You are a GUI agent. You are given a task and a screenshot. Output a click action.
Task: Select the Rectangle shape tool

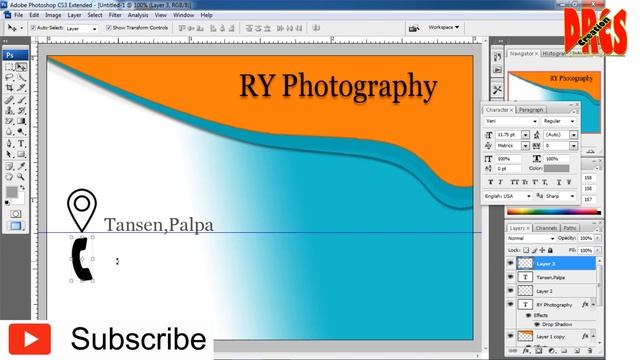[21, 154]
